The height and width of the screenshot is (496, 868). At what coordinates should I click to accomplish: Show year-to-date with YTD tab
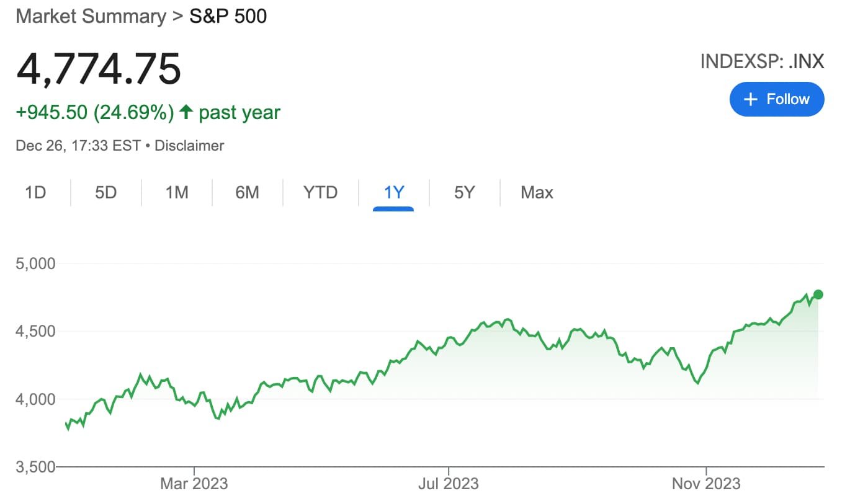[x=320, y=193]
